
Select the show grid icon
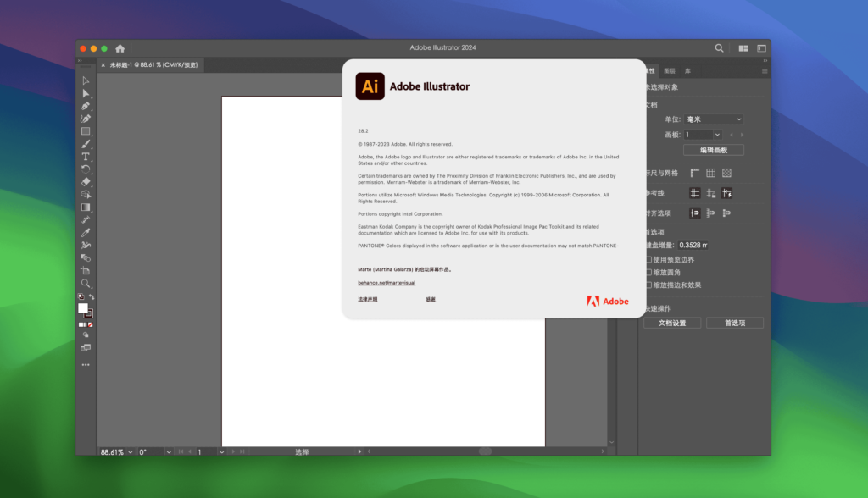pyautogui.click(x=711, y=172)
